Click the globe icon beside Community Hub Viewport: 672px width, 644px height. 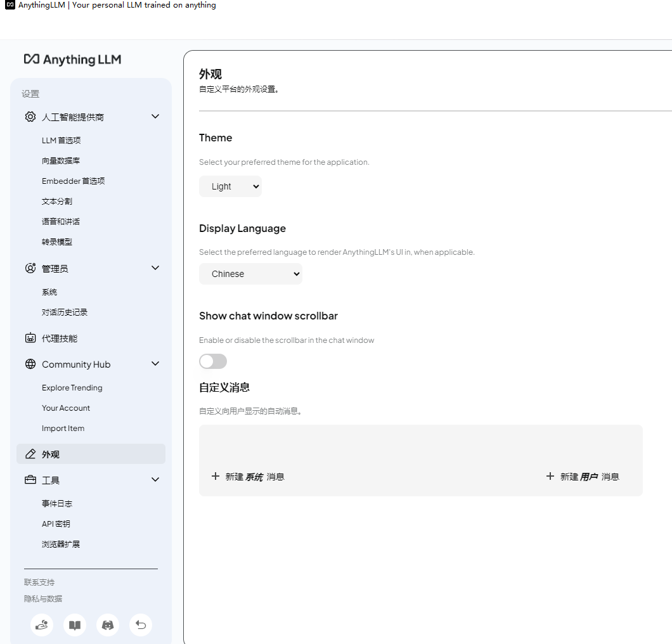tap(30, 364)
